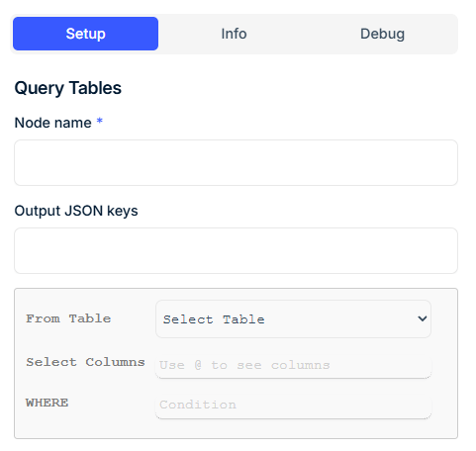Click the blue required asterisk
Image resolution: width=476 pixels, height=451 pixels.
point(99,122)
